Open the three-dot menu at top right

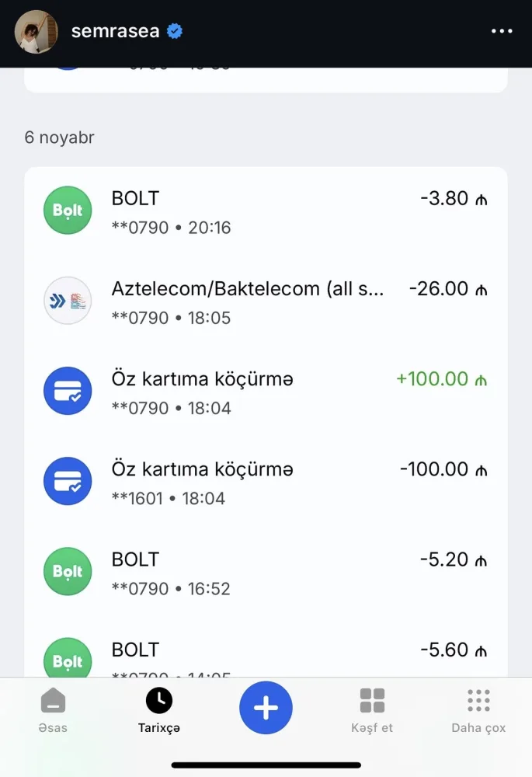(502, 31)
